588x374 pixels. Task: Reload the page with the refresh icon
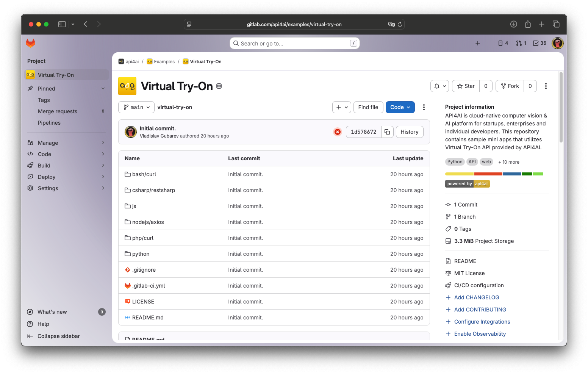point(400,24)
